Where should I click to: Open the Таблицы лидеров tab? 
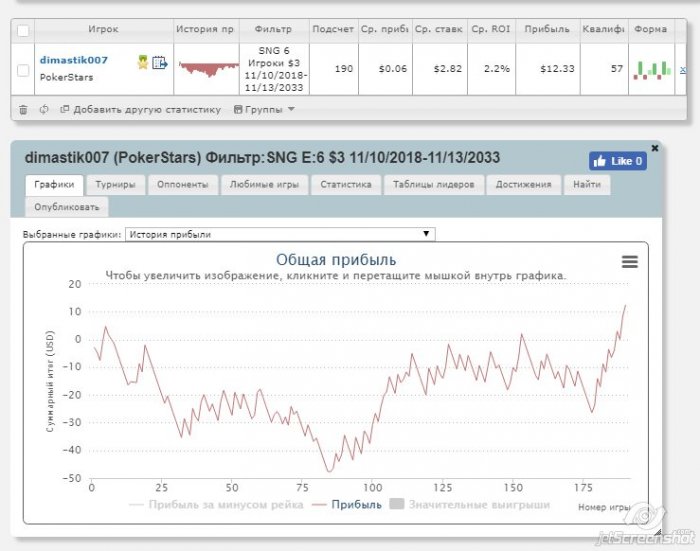pos(433,185)
